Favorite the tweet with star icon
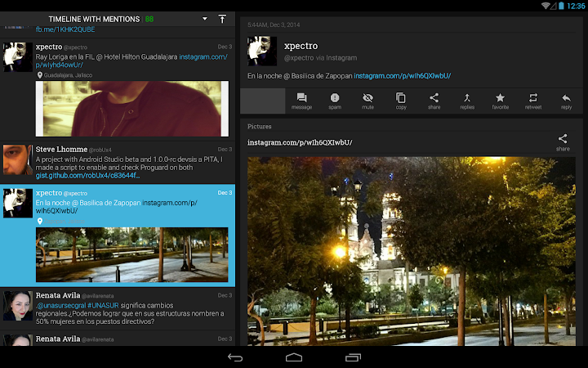 point(500,101)
